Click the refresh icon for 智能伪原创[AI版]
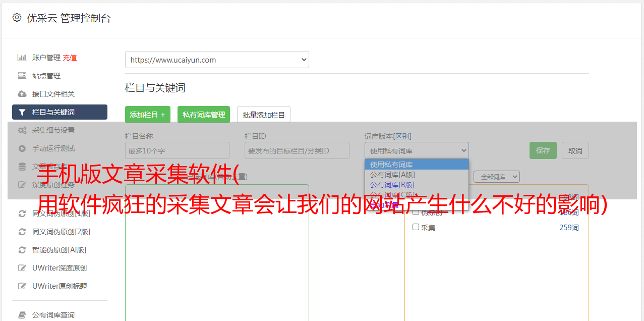 click(22, 250)
